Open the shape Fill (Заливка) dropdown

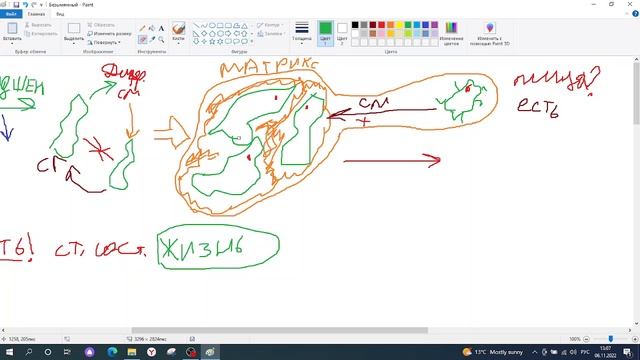[271, 34]
